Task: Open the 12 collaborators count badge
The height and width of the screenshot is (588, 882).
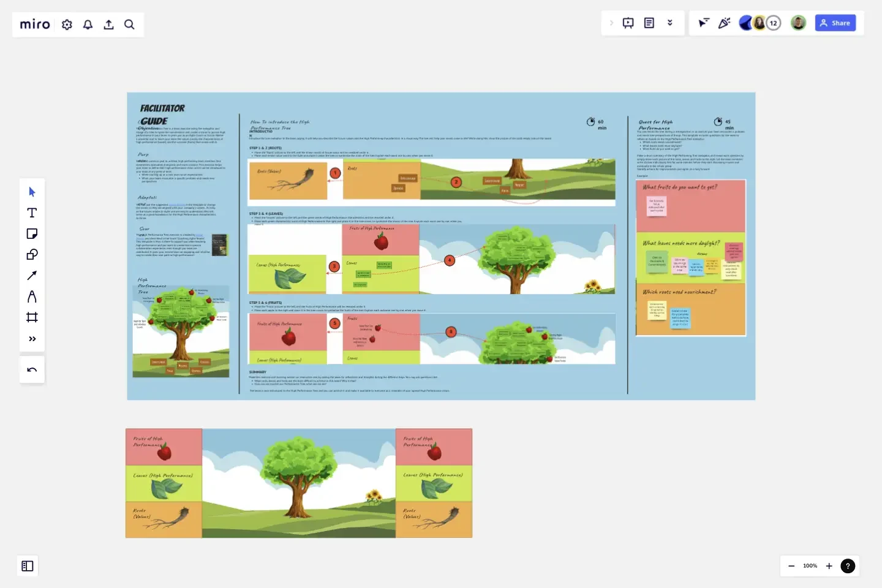Action: pyautogui.click(x=774, y=23)
